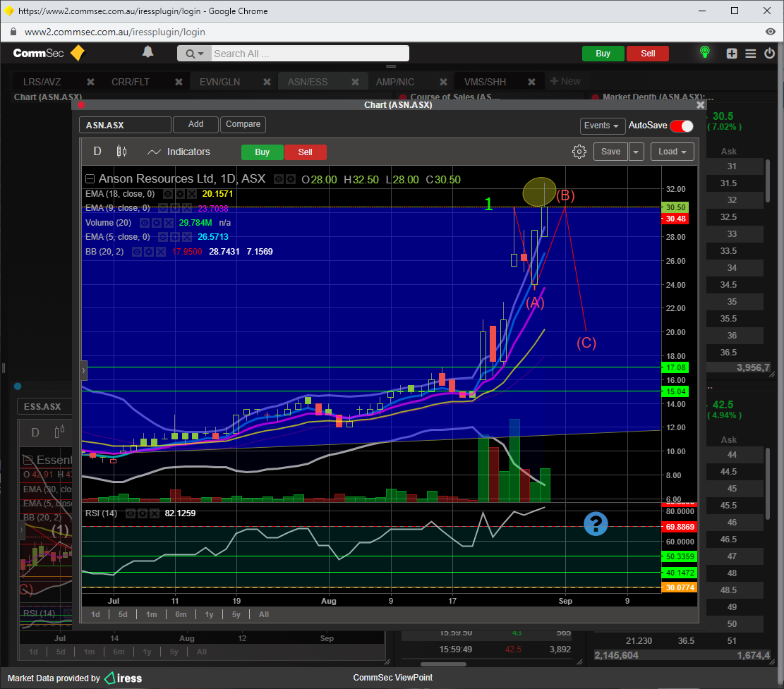Toggle visibility of Volume (20) indicator
The width and height of the screenshot is (784, 689).
[145, 223]
